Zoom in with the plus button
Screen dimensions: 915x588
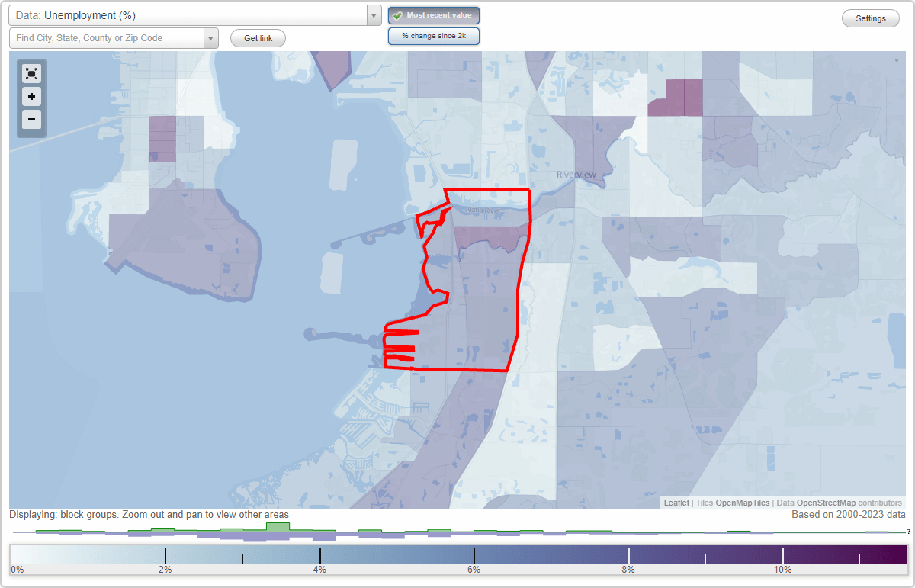coord(31,97)
